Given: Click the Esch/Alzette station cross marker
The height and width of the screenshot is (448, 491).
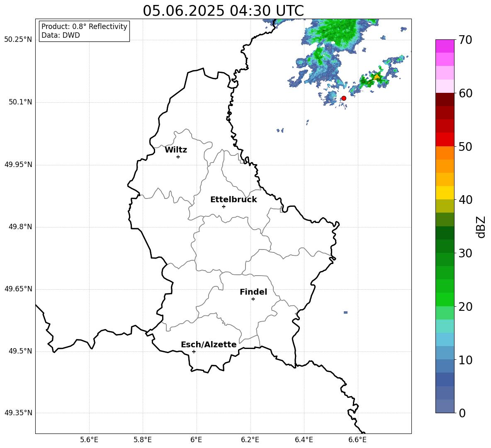Looking at the screenshot, I should pyautogui.click(x=194, y=351).
